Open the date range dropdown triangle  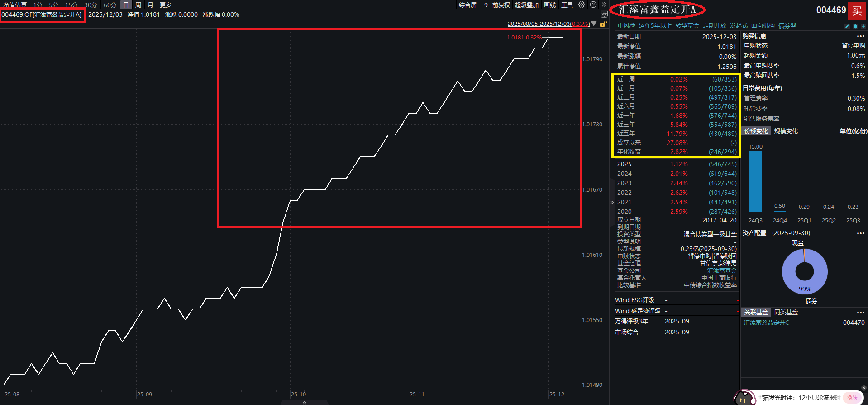[x=594, y=24]
